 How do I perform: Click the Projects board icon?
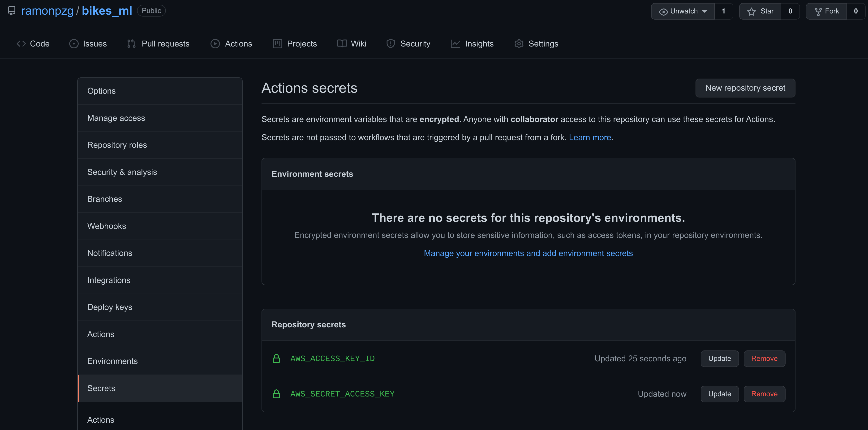[x=277, y=44]
